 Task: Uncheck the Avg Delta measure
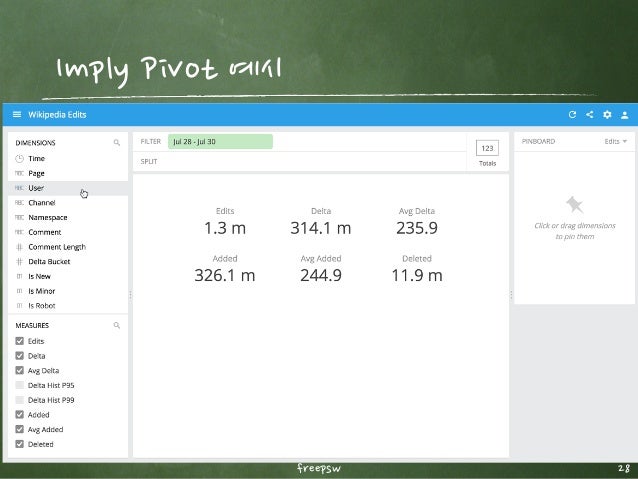[x=19, y=370]
